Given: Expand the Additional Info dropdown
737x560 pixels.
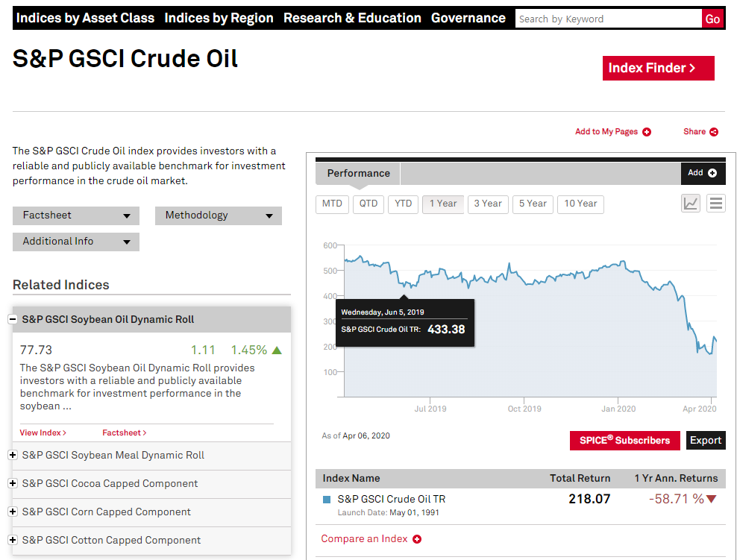Looking at the screenshot, I should [76, 242].
